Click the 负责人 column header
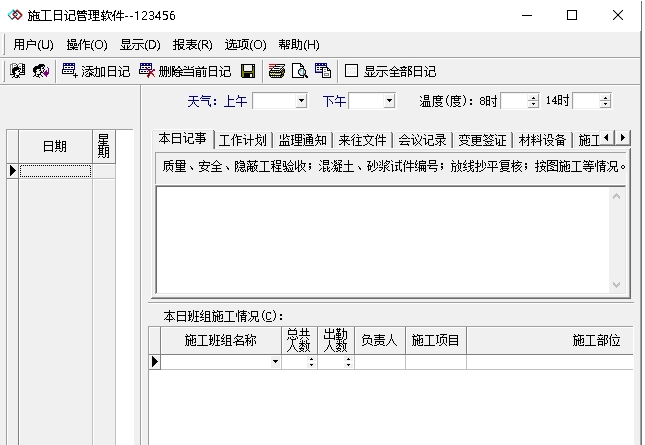 click(x=380, y=340)
